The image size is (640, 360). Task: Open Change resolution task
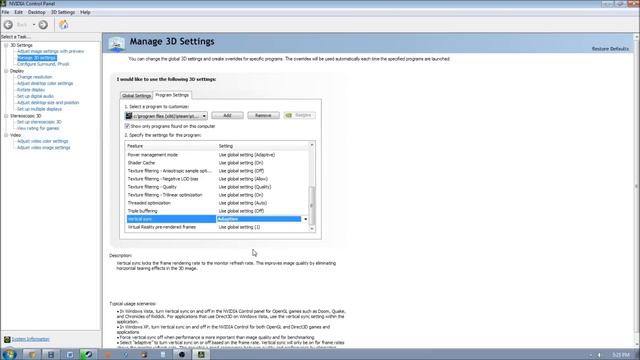point(35,77)
